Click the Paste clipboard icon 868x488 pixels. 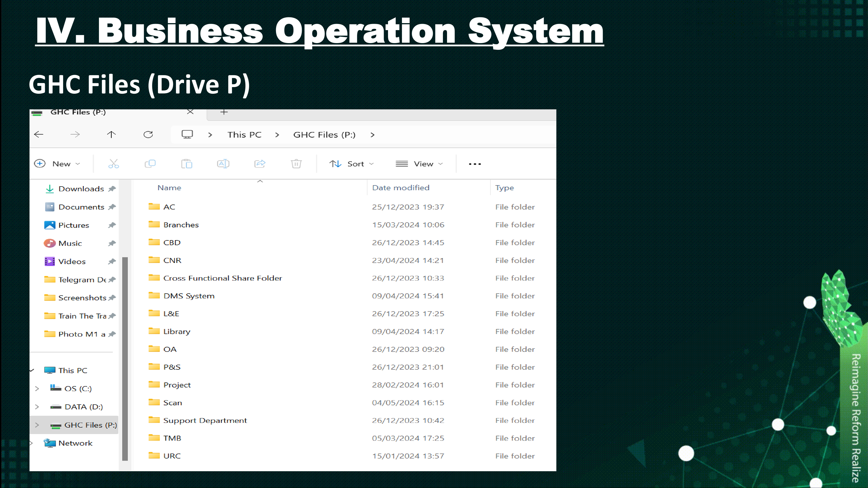coord(186,164)
